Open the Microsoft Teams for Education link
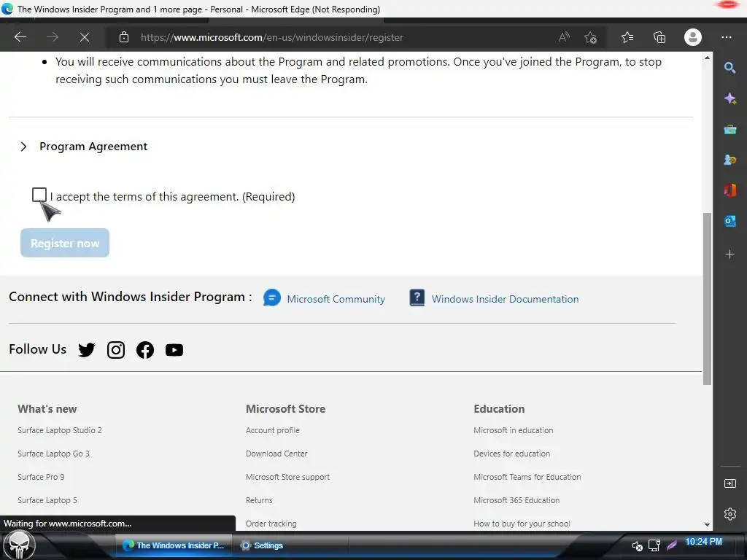The image size is (747, 560). coord(527,477)
